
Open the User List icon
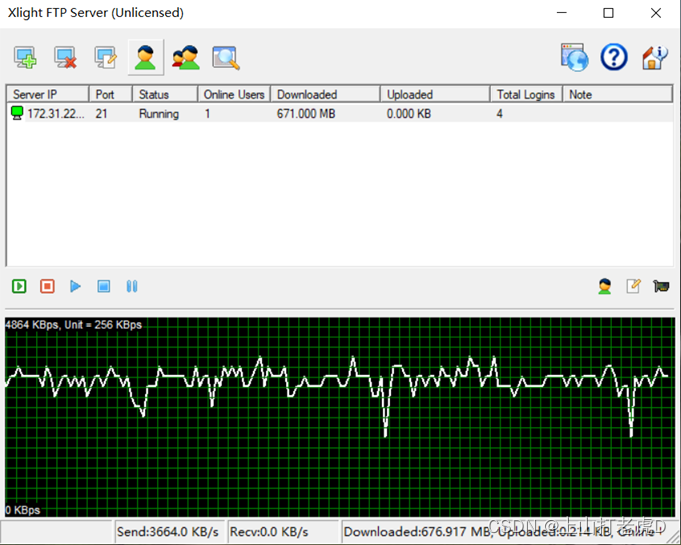(145, 57)
